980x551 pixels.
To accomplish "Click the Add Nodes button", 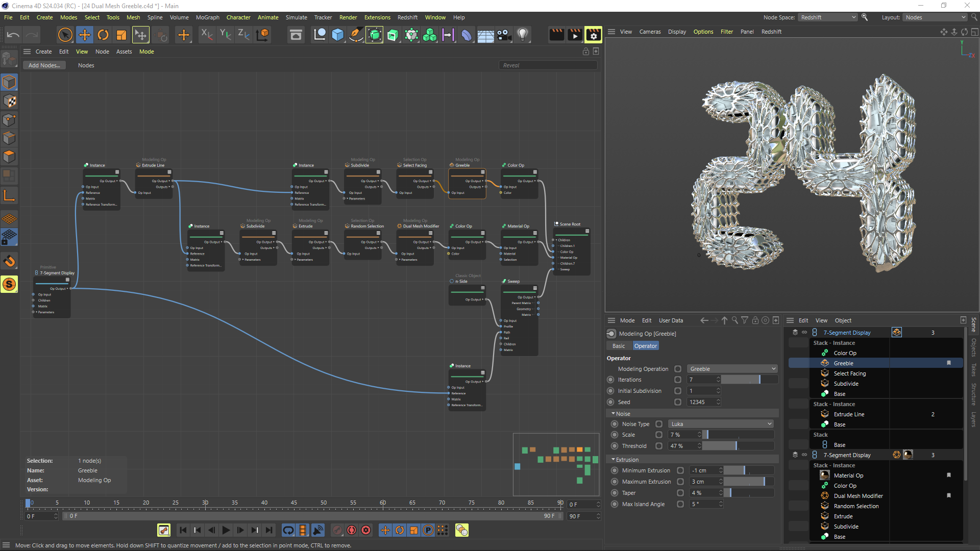I will click(x=44, y=65).
